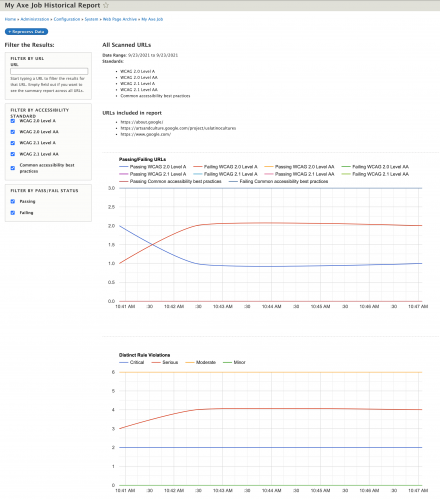This screenshot has height=499, width=440.
Task: Click the Critical legend entry
Action: (x=132, y=362)
